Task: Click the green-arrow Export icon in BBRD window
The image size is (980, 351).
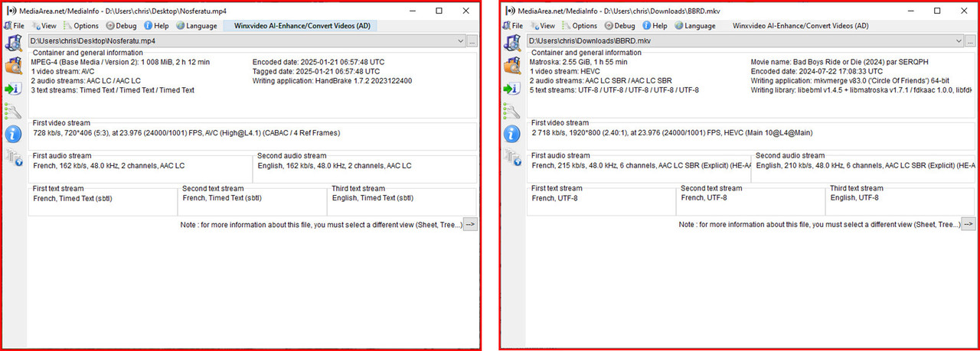Action: click(x=511, y=89)
